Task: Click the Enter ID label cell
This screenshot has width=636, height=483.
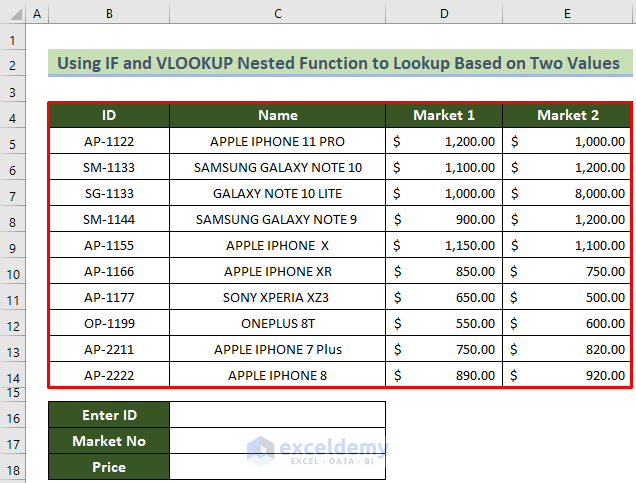Action: pyautogui.click(x=109, y=415)
